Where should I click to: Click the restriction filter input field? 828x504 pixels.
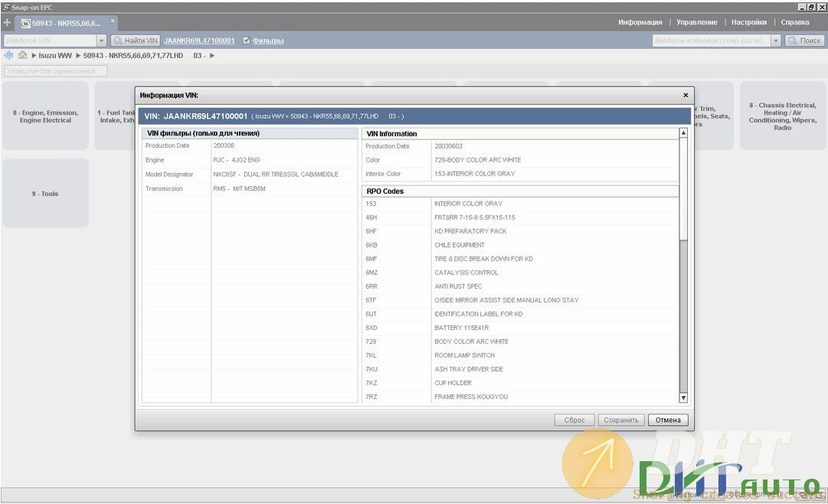click(55, 70)
